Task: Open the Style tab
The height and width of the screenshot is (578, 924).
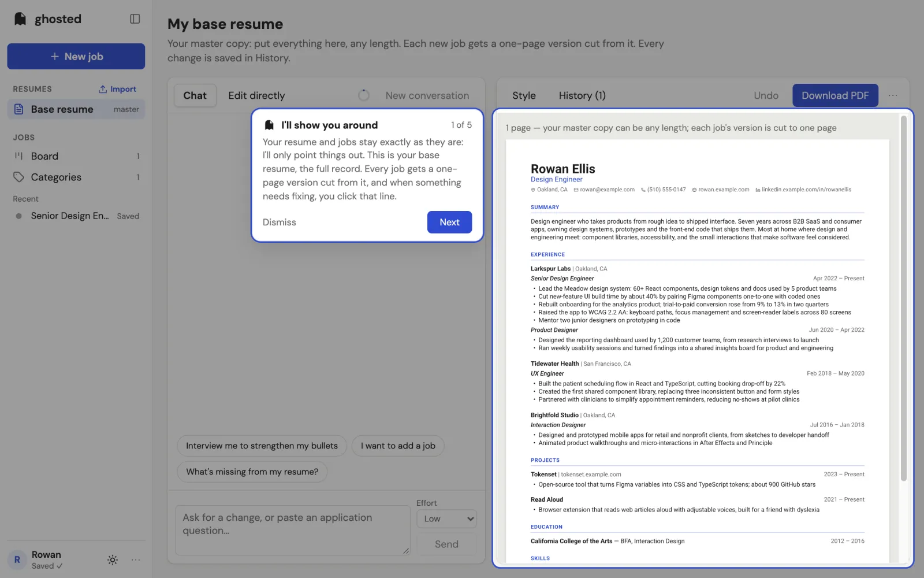Action: (x=524, y=95)
